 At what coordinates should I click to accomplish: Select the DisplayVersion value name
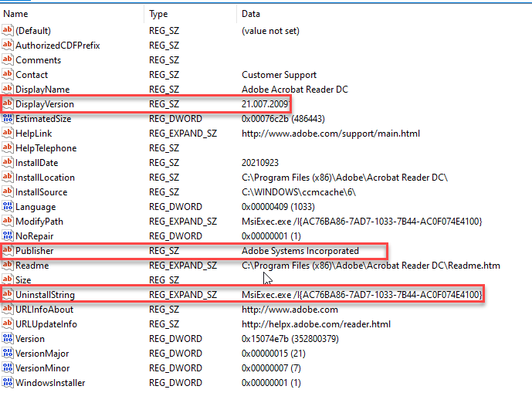coord(45,104)
